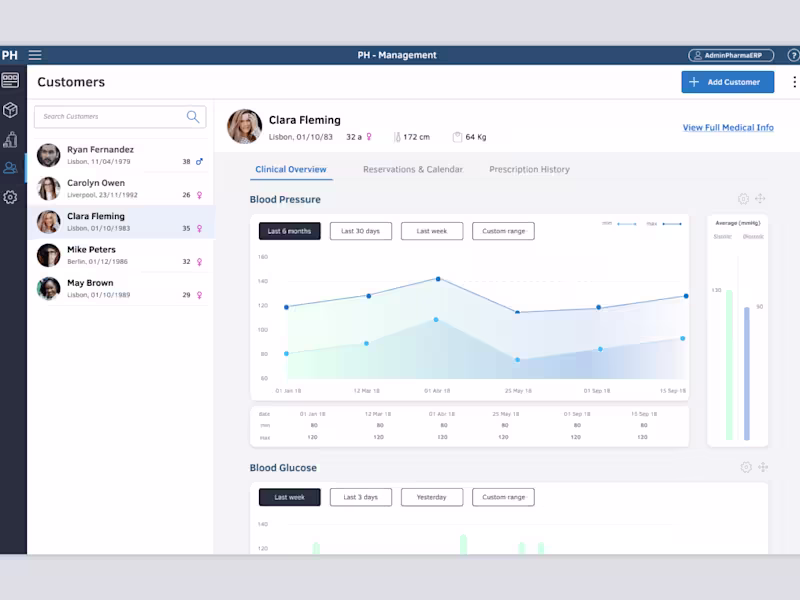Switch to the Reservations & Calendar tab

pos(413,169)
